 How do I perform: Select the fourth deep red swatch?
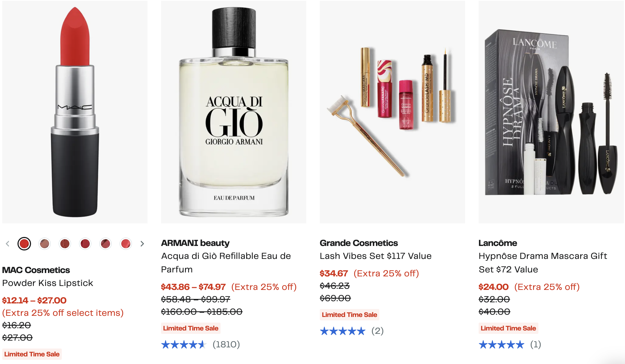[x=85, y=244]
